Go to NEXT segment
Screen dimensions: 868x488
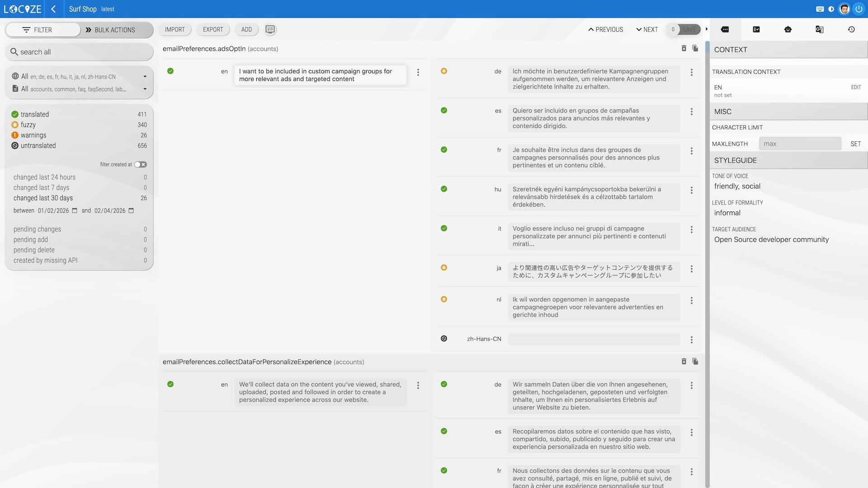click(647, 29)
